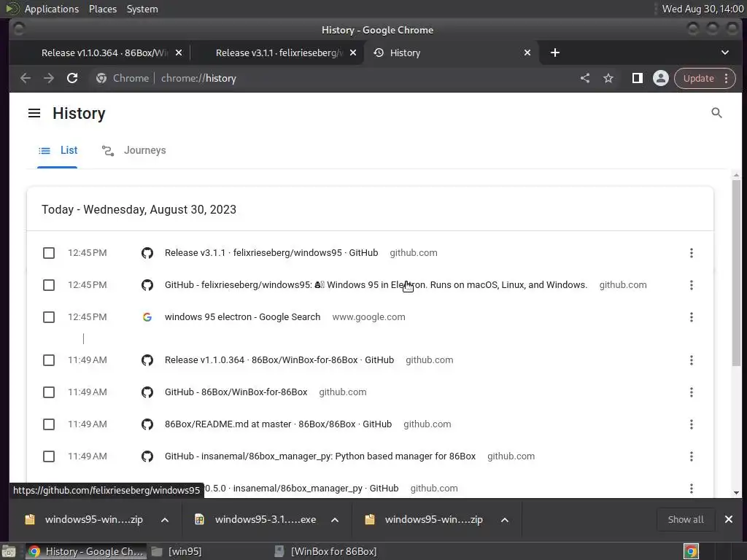This screenshot has width=747, height=560.
Task: Open 86Box/README.md at master link
Action: (x=278, y=424)
